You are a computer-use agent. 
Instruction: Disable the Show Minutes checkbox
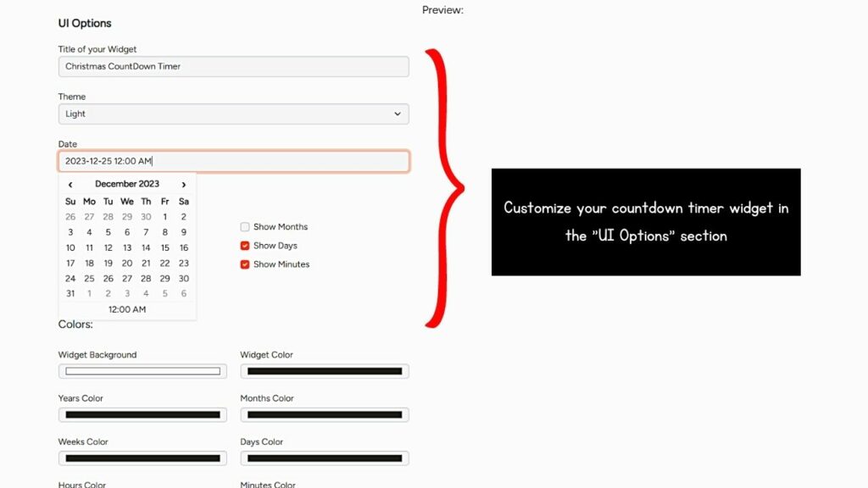pos(245,263)
